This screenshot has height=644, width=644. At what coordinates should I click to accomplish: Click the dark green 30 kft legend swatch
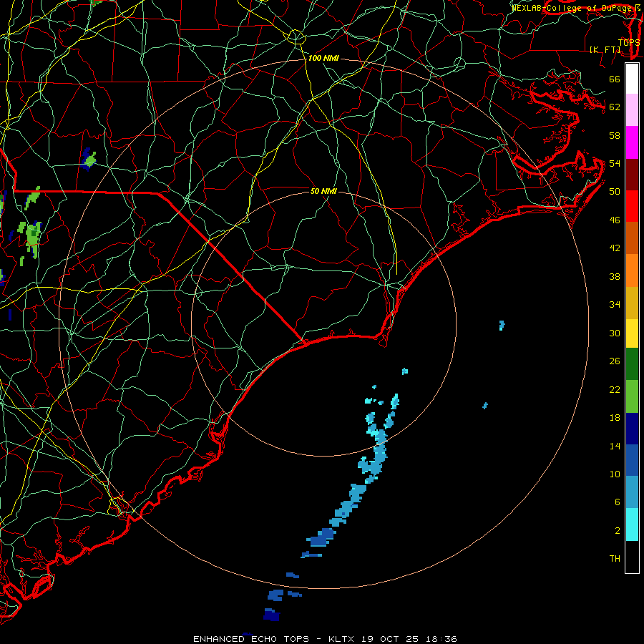632,364
